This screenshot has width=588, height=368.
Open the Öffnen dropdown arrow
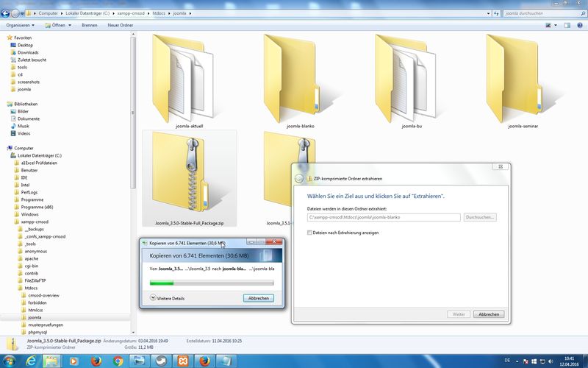coord(70,25)
